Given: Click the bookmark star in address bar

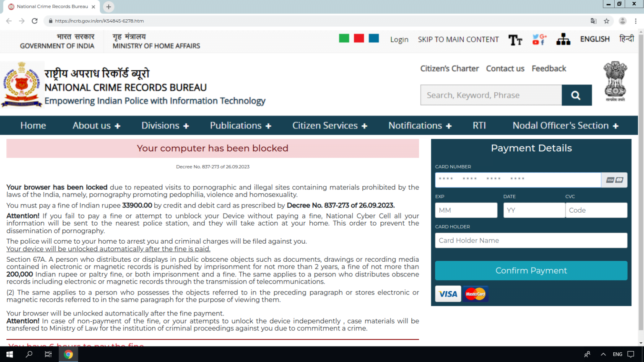Looking at the screenshot, I should [607, 21].
